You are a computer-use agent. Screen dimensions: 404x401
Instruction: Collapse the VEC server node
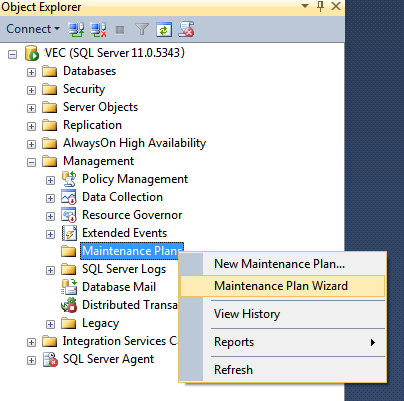point(12,54)
